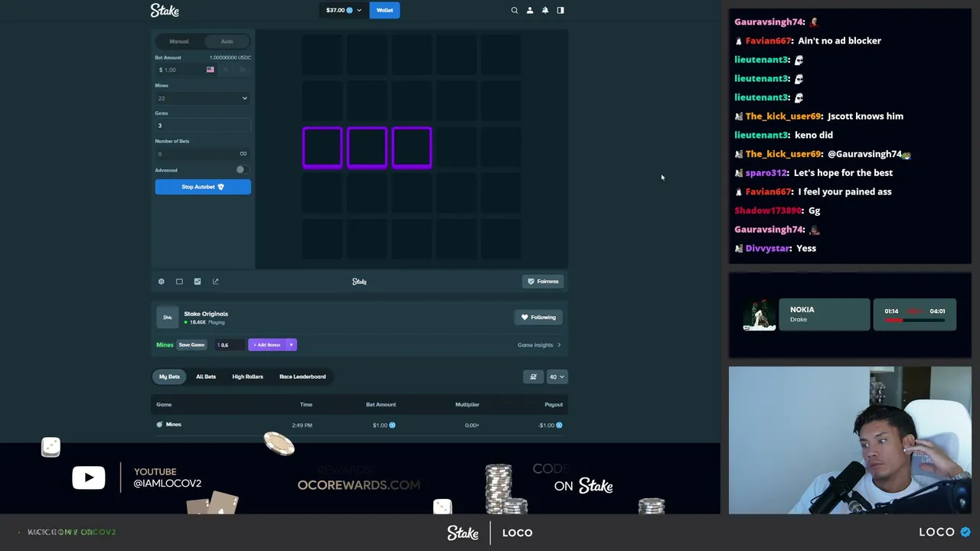Expand the Add Bonus arrow dropdown
Viewport: 980px width, 551px height.
point(291,345)
